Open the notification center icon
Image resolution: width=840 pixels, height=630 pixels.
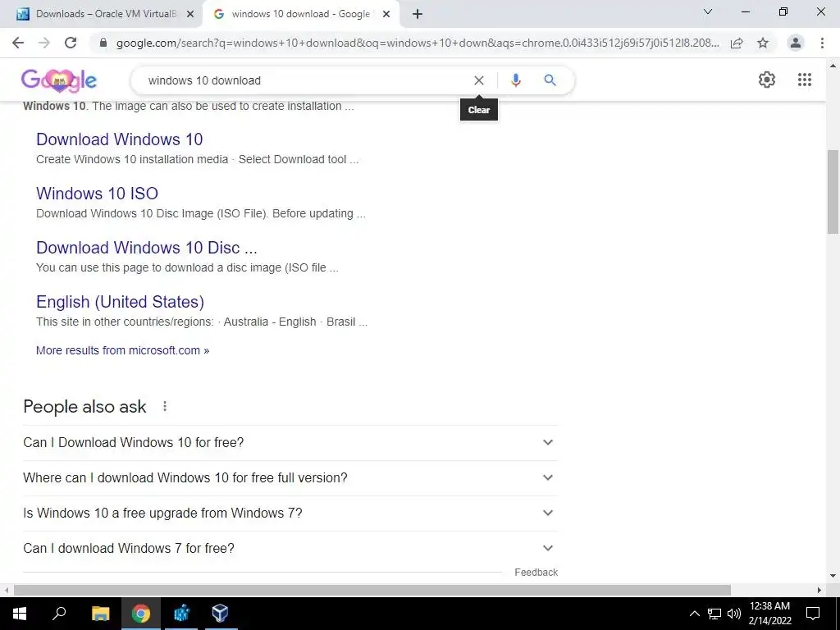813,614
